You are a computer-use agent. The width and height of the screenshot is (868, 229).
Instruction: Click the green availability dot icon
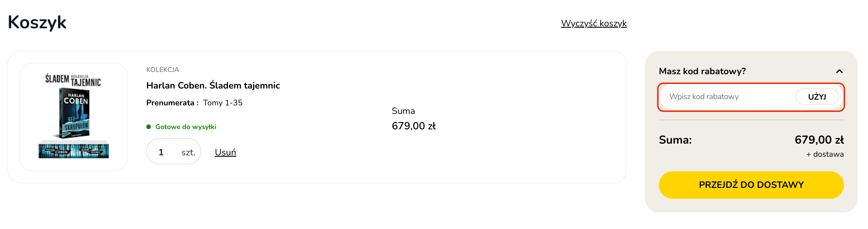(x=149, y=127)
